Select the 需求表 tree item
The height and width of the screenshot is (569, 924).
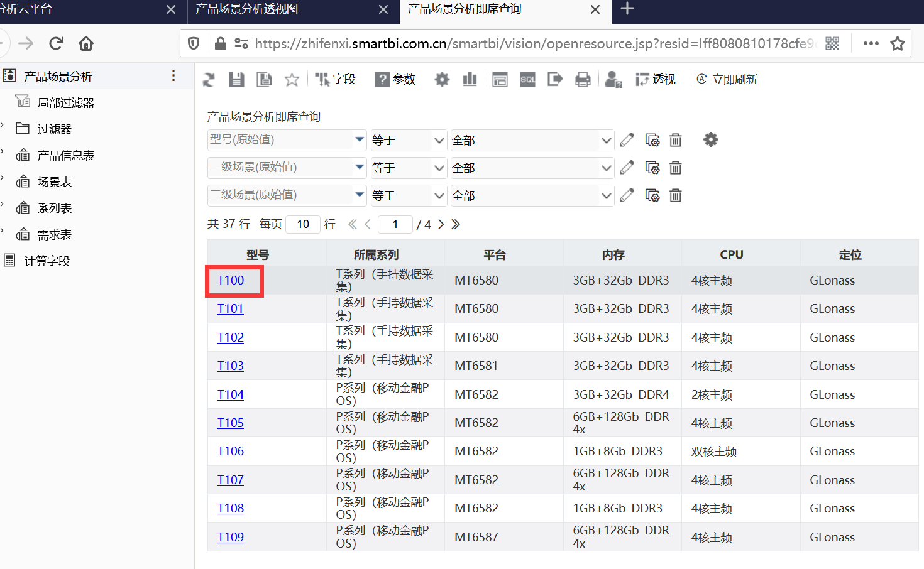pos(54,234)
